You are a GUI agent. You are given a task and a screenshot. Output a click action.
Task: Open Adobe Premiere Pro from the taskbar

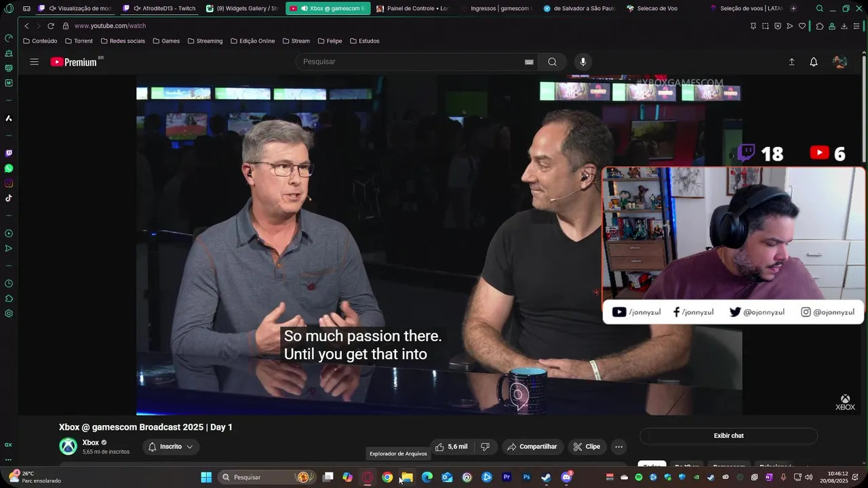click(x=507, y=477)
